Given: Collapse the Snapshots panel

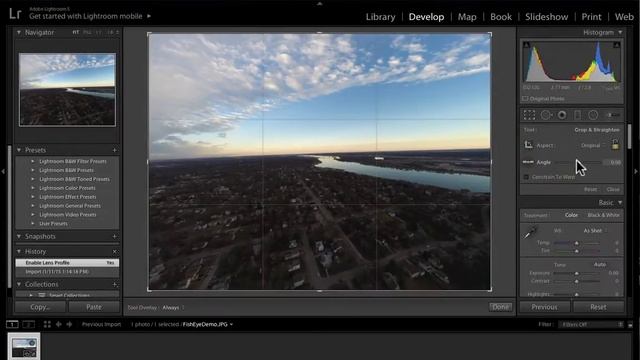Looking at the screenshot, I should point(19,236).
